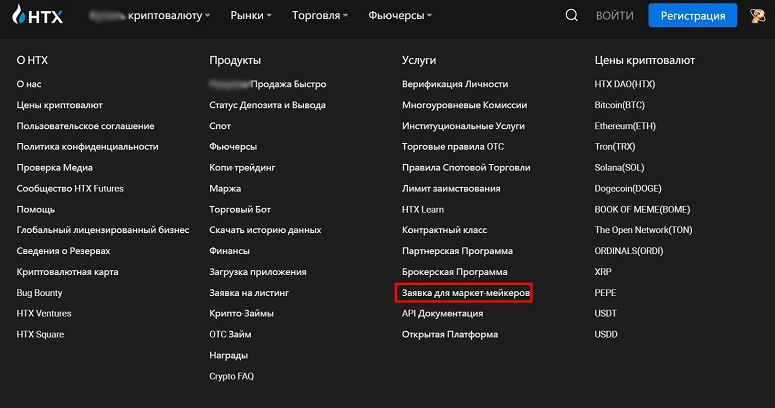Open Сообщество HTX Futures link
The image size is (775, 408).
[x=70, y=188]
